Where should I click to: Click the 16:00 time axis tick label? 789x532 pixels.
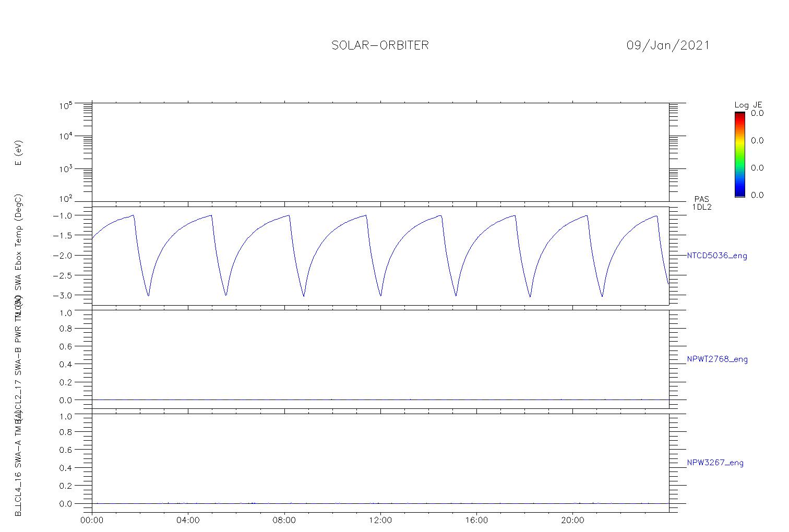(476, 520)
